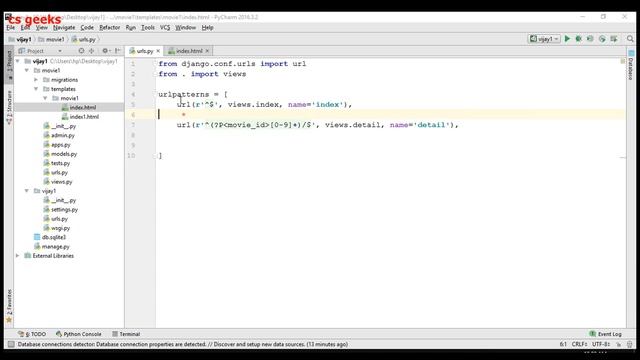Toggle the Project side tool window button
This screenshot has width=640, height=360.
9,64
